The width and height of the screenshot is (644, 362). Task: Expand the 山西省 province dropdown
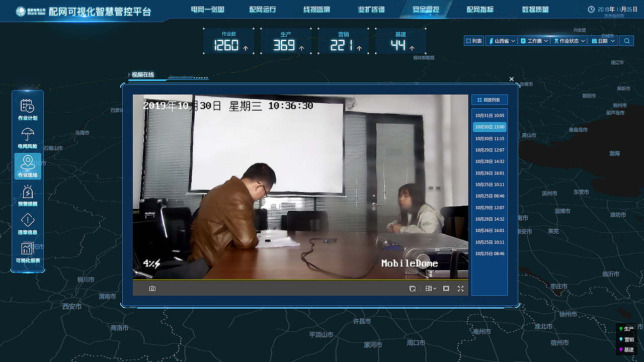[502, 41]
